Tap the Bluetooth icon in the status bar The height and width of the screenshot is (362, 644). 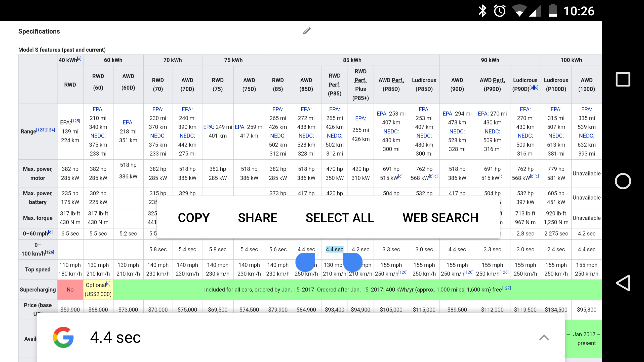pos(482,11)
